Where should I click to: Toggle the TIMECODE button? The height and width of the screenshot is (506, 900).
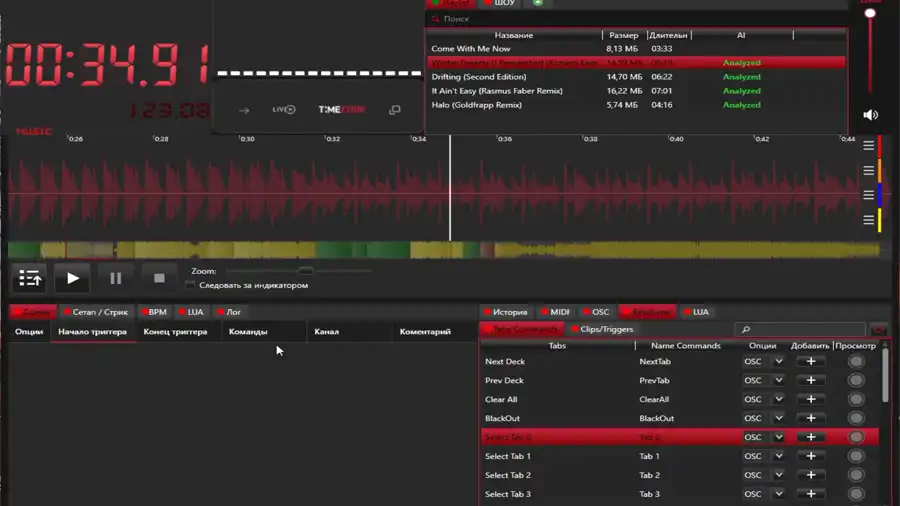click(x=341, y=110)
